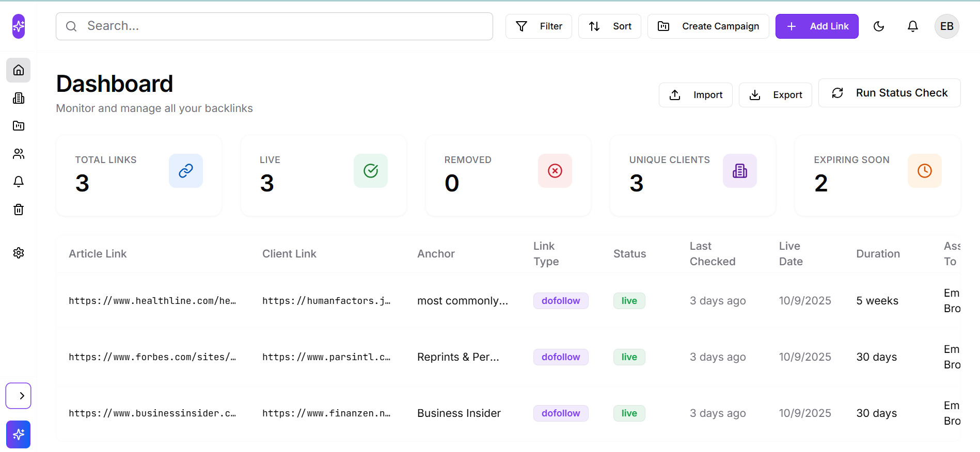
Task: Select the Live Date column header
Action: 791,254
